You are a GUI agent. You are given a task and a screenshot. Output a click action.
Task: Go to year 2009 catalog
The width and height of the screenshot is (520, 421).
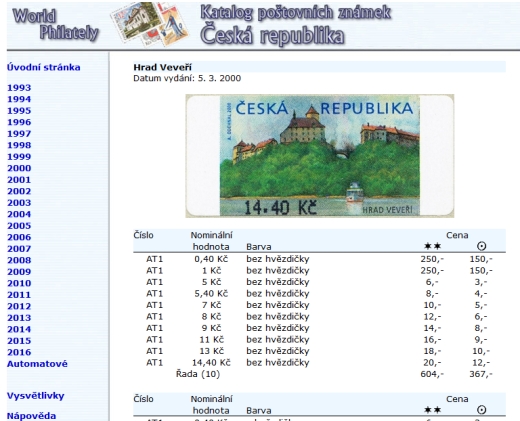[19, 272]
